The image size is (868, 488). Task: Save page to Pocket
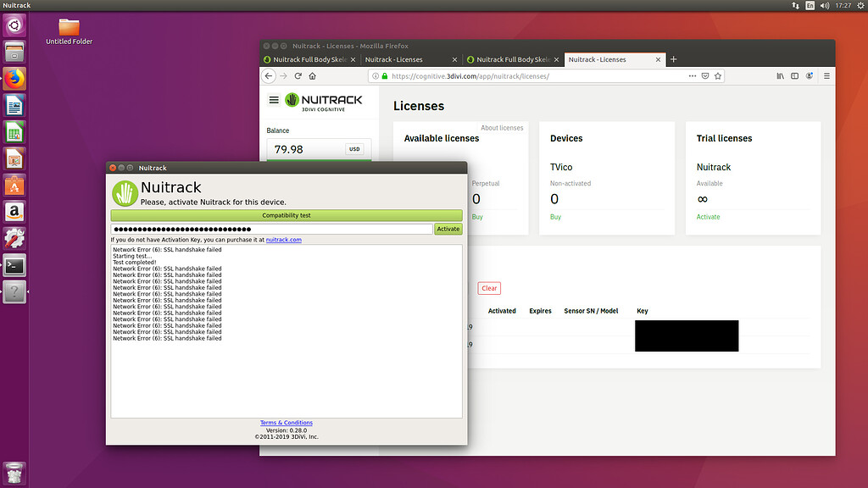click(704, 75)
